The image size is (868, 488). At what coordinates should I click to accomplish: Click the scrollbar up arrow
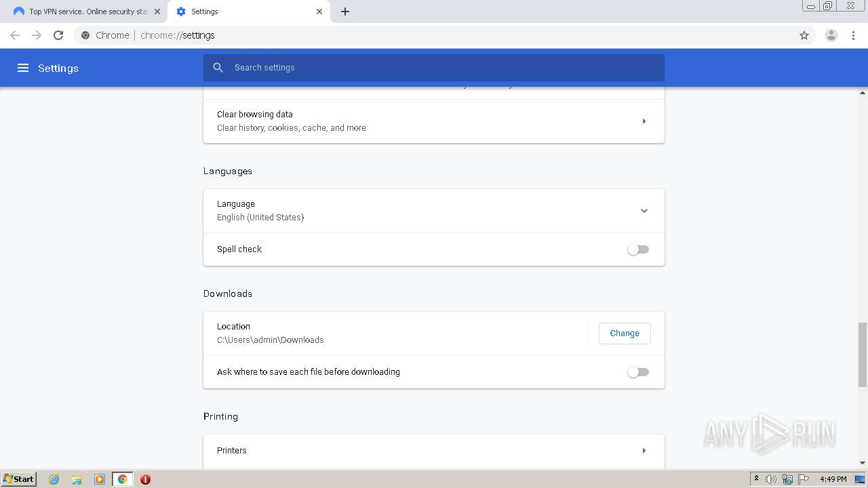[863, 92]
